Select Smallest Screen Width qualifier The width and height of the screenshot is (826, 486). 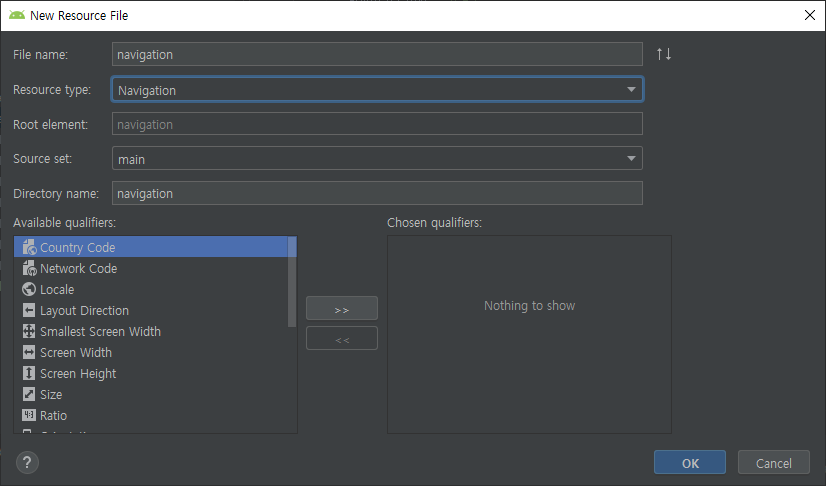[x=151, y=331]
